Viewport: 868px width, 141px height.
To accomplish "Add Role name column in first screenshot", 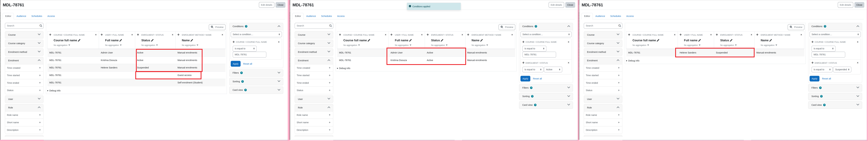I will [x=40, y=115].
